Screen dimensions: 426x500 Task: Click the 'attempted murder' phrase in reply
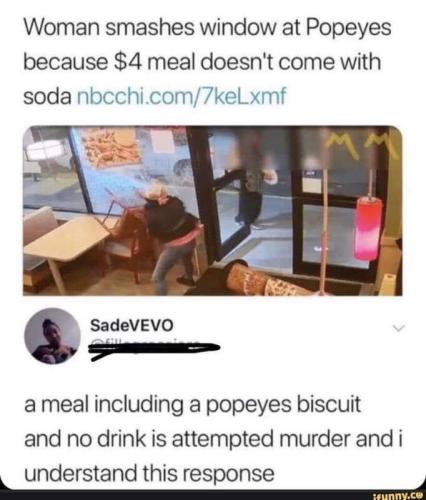pyautogui.click(x=257, y=439)
